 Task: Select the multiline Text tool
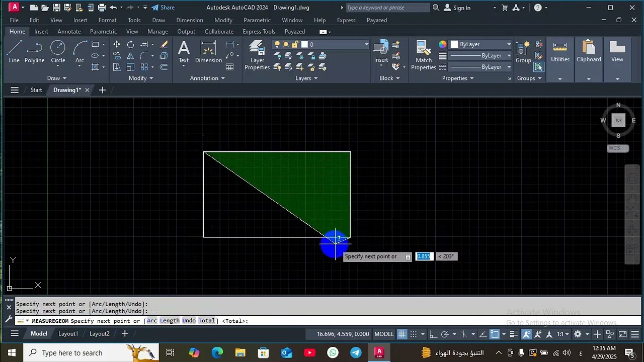184,52
